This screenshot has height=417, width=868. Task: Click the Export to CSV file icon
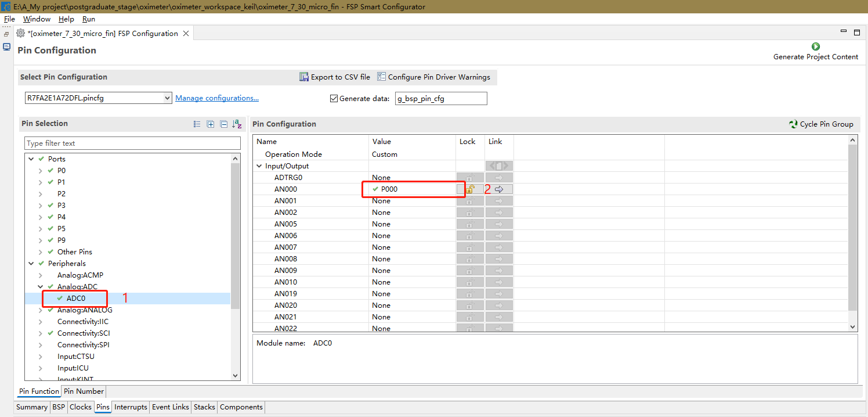304,77
